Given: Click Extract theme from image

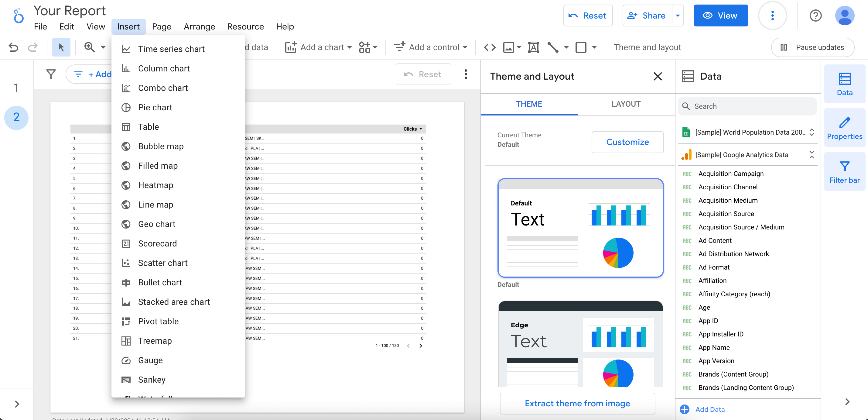Looking at the screenshot, I should (x=577, y=403).
